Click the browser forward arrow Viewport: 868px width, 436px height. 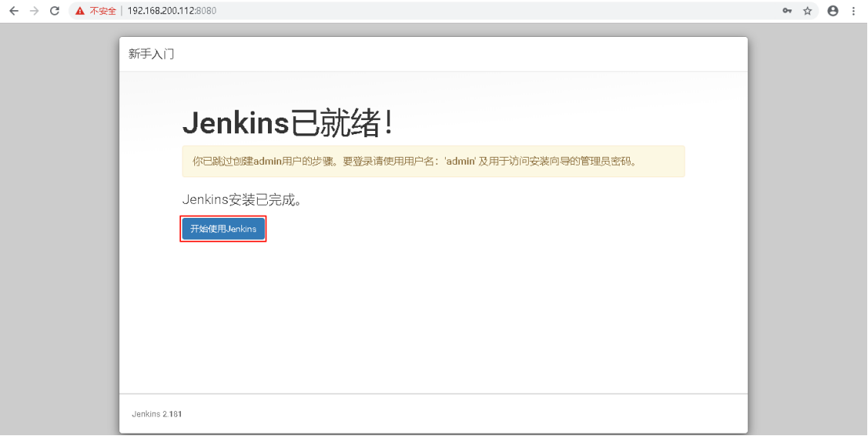(x=34, y=10)
